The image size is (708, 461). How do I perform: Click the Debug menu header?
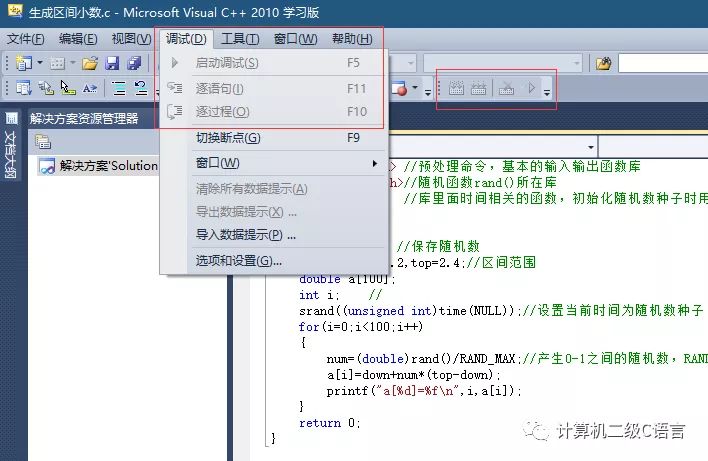pos(186,39)
